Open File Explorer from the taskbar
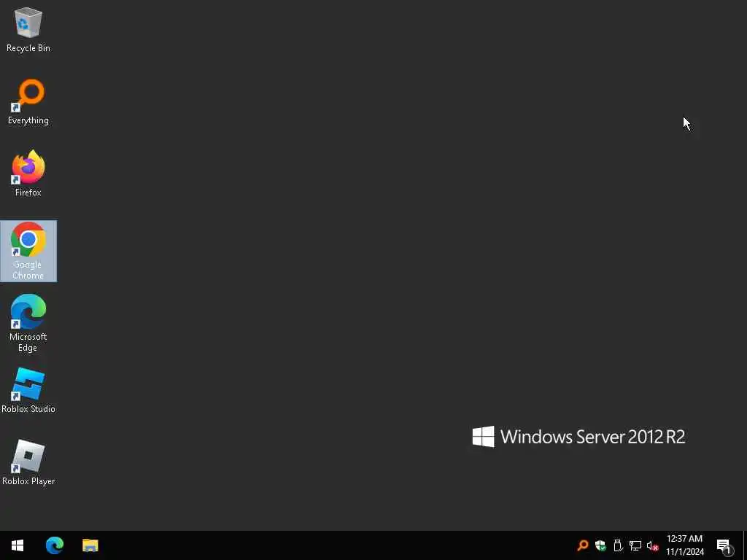This screenshot has height=560, width=747. point(90,545)
